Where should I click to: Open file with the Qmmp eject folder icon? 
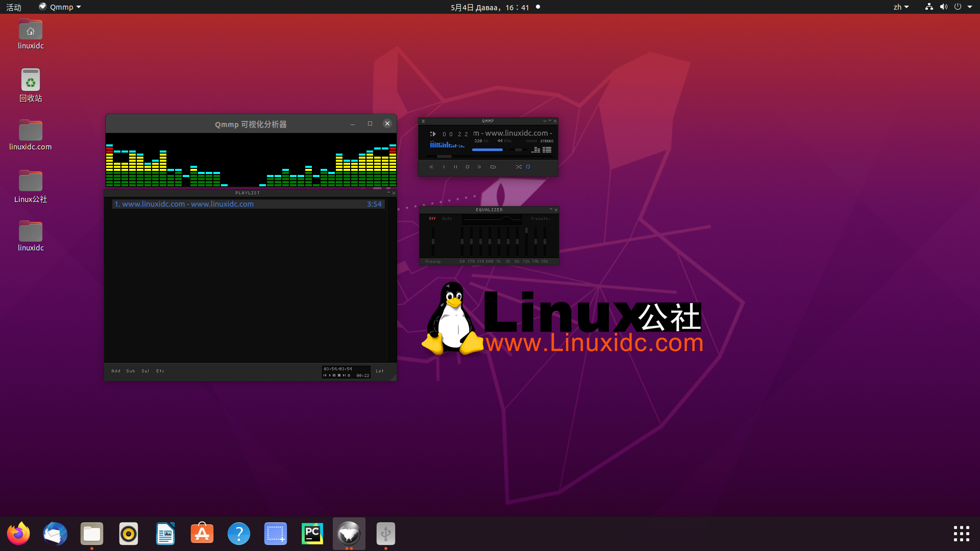493,167
